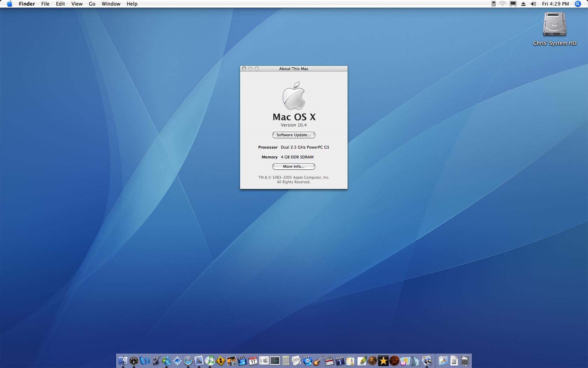Click the Version 10.4 text
This screenshot has height=368, width=588.
294,125
